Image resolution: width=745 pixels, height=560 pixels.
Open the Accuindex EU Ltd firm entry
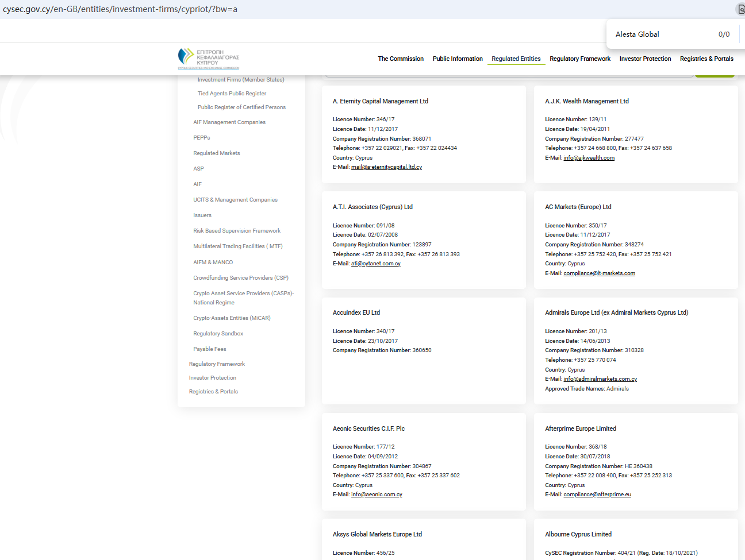(x=356, y=313)
